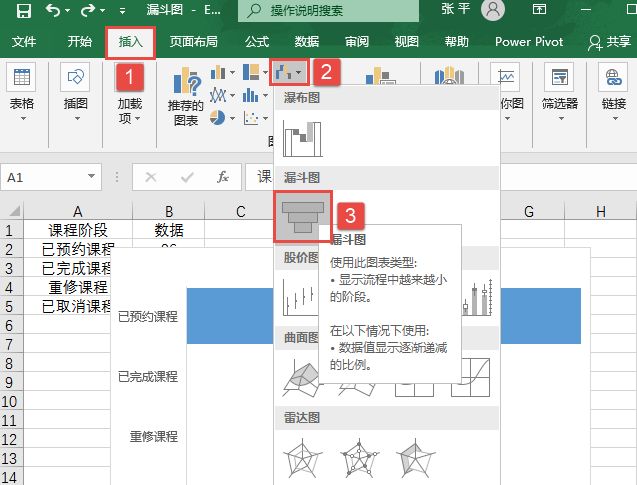Click the Undo arrow icon
637x485 pixels.
pyautogui.click(x=54, y=12)
